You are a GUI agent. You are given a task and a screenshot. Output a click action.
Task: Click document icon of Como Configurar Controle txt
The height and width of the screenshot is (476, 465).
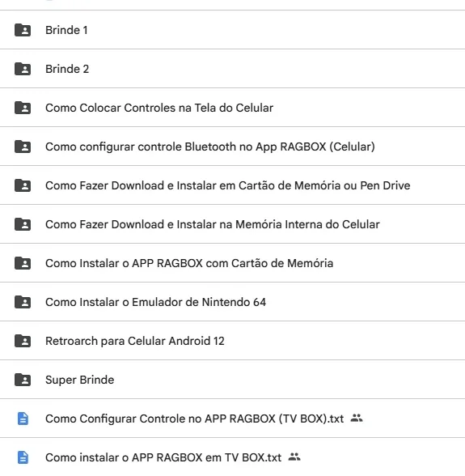pos(23,419)
